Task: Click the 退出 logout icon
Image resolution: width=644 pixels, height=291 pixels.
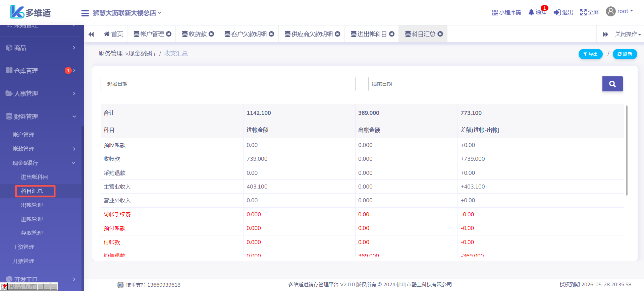Action: coord(557,12)
